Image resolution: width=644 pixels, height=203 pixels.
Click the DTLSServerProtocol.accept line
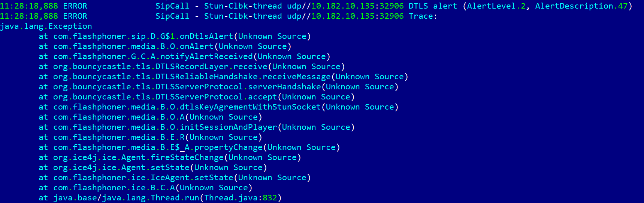pyautogui.click(x=216, y=97)
